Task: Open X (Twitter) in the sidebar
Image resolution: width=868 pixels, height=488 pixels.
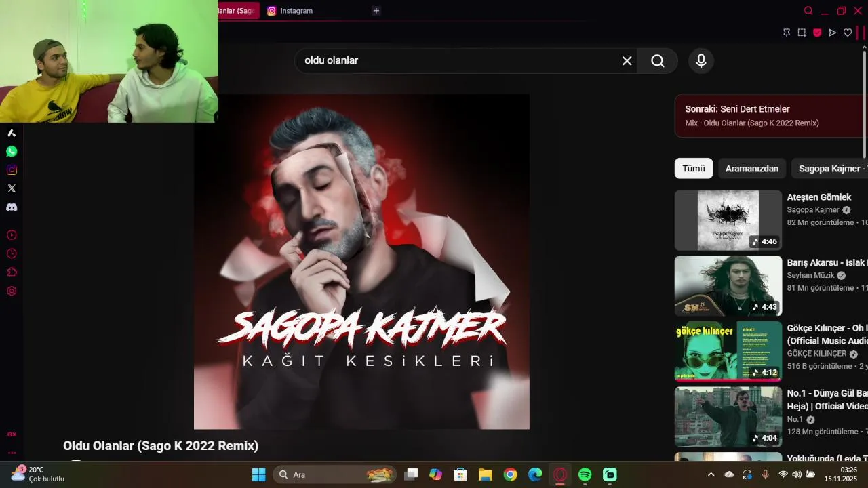Action: pos(12,188)
